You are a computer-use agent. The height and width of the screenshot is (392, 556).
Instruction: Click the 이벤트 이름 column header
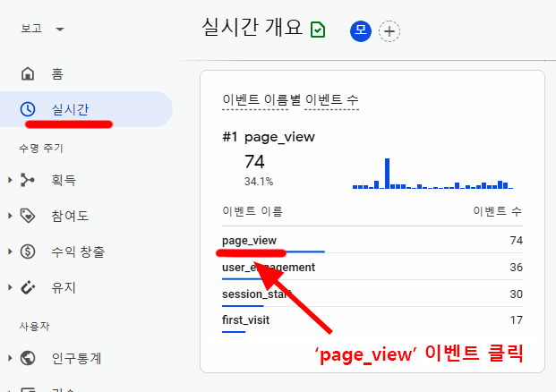(x=252, y=211)
